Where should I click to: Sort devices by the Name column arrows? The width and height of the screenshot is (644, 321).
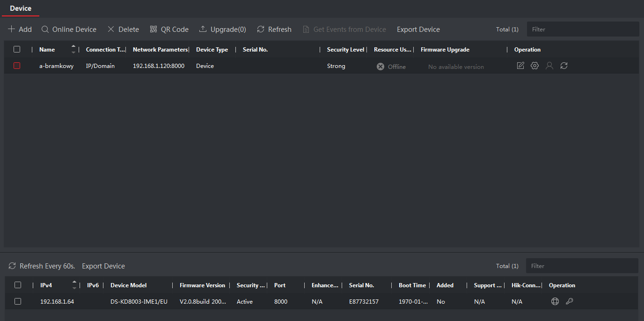(x=73, y=50)
